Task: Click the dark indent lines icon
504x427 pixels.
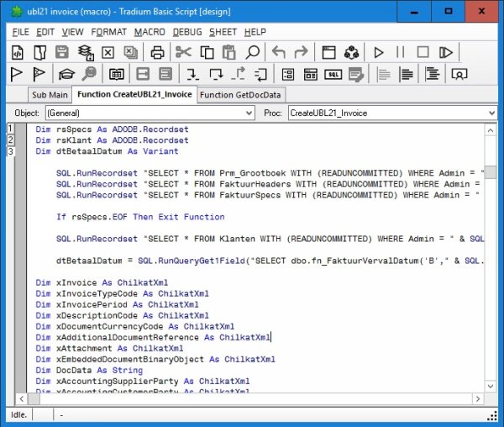Action: [407, 75]
